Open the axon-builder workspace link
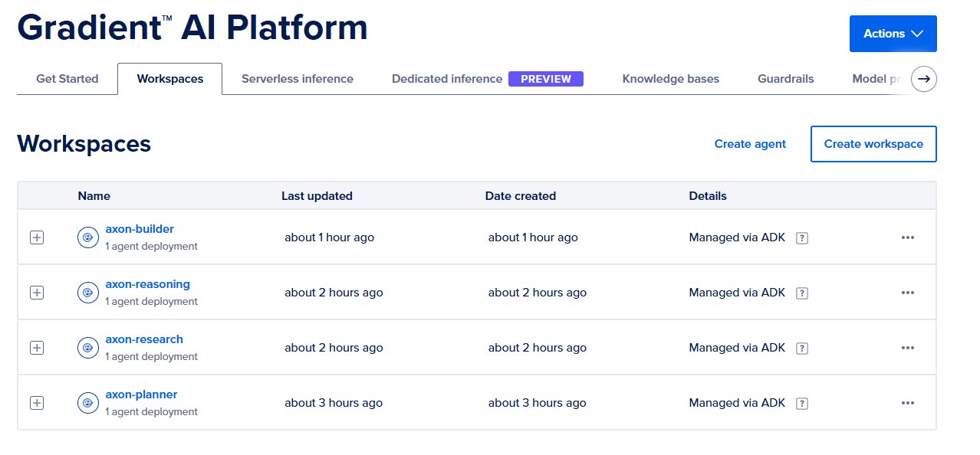This screenshot has width=980, height=455. pos(140,229)
